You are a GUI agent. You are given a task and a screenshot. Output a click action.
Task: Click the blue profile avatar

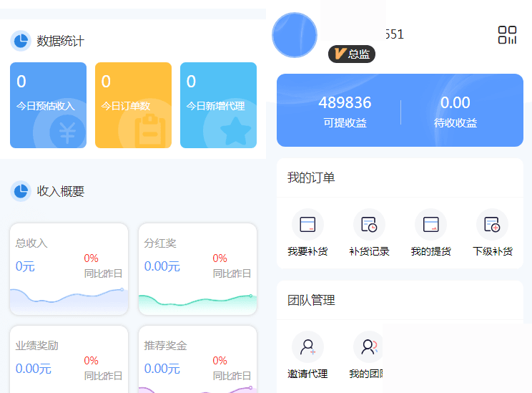click(295, 35)
